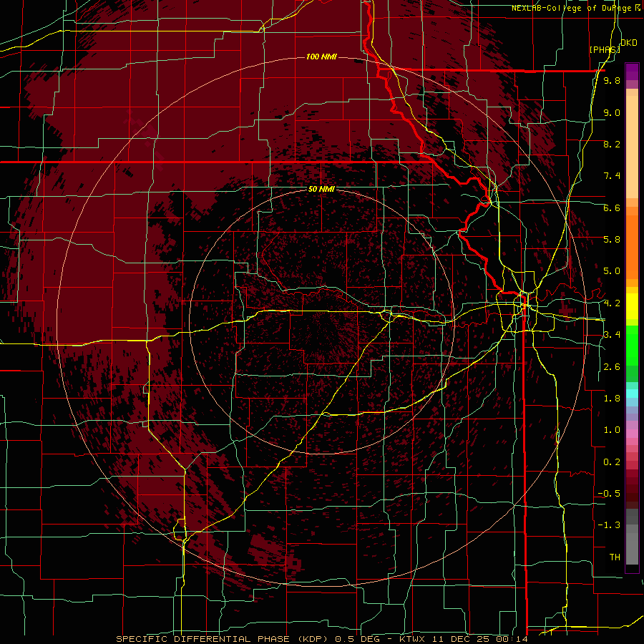Viewport: 644px width, 644px height.
Task: Click the 9.0 value on the color scale
Action: pos(612,112)
